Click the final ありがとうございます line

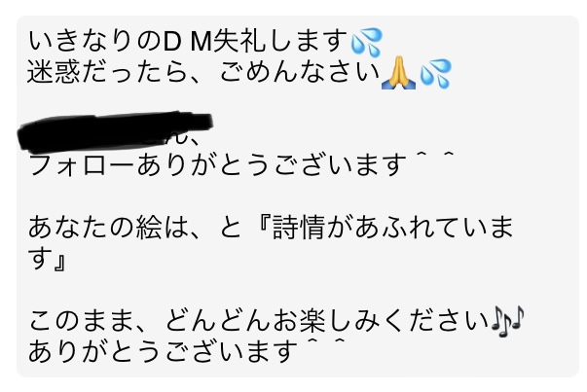pyautogui.click(x=161, y=351)
